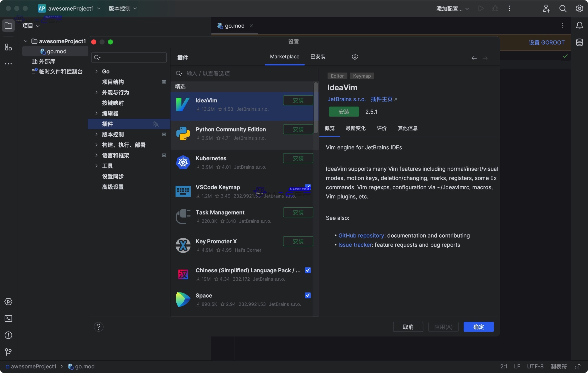Install the IdeaVim plugin
588x373 pixels.
tap(344, 111)
